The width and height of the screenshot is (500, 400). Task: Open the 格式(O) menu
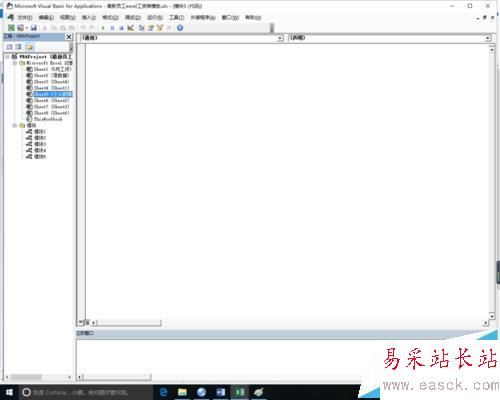click(110, 17)
